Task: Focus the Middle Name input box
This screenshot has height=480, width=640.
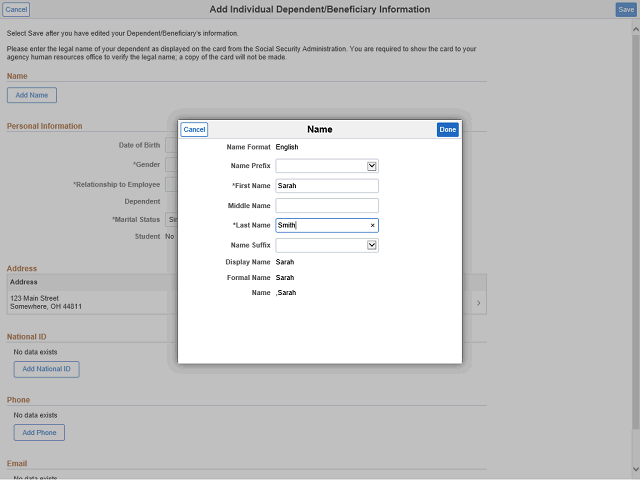Action: click(x=326, y=205)
